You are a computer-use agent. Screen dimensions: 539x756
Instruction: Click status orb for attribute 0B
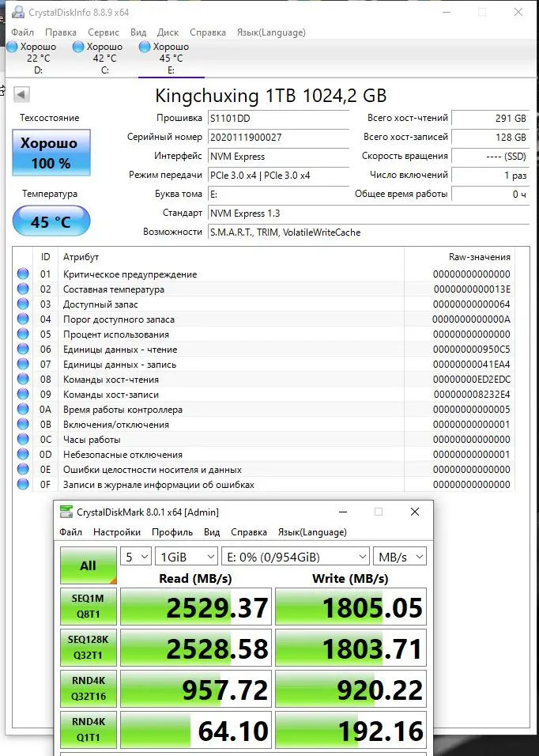tap(23, 425)
